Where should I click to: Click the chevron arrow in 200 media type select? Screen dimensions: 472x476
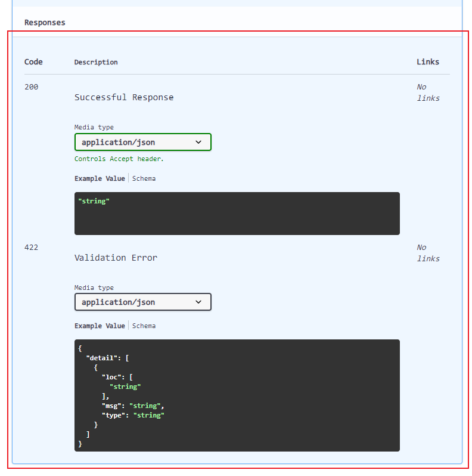point(199,142)
